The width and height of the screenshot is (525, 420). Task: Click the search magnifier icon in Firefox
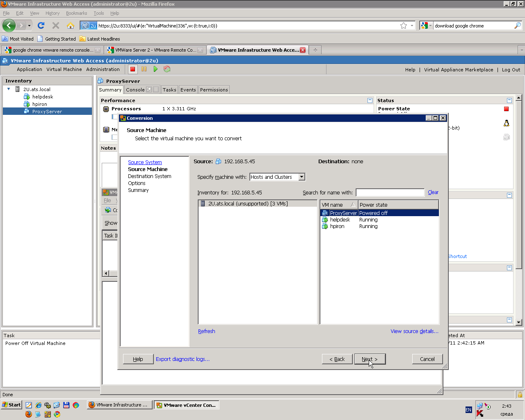pos(518,25)
